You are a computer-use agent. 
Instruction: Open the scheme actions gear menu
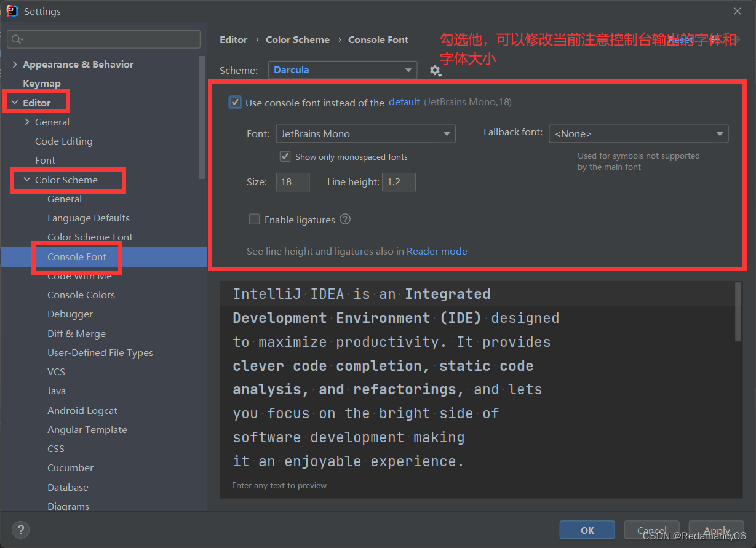click(x=436, y=71)
